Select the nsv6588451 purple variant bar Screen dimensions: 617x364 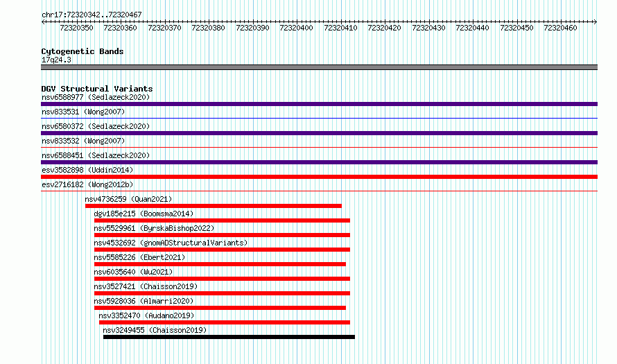(x=319, y=162)
